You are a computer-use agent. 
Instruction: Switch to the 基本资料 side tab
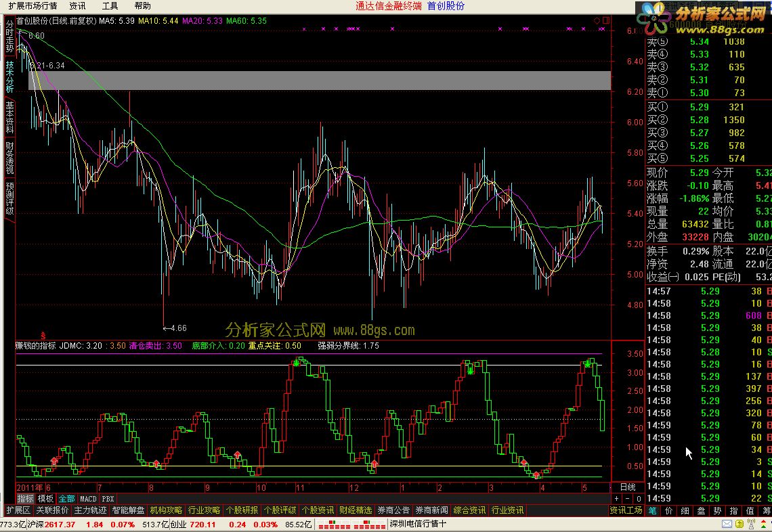pos(9,117)
